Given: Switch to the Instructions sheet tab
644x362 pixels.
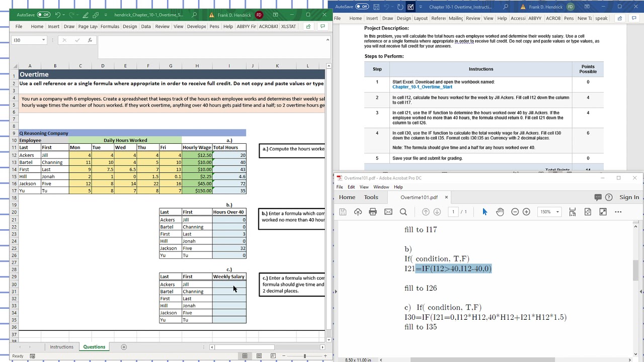Looking at the screenshot, I should [x=61, y=347].
